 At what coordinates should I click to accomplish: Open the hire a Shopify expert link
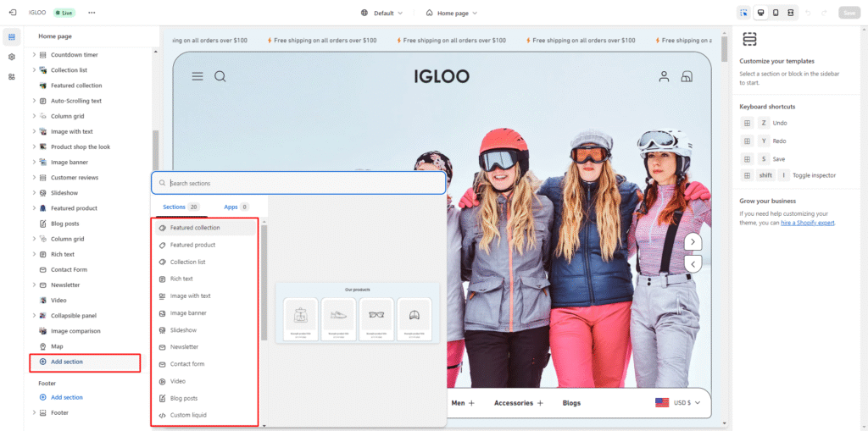808,223
